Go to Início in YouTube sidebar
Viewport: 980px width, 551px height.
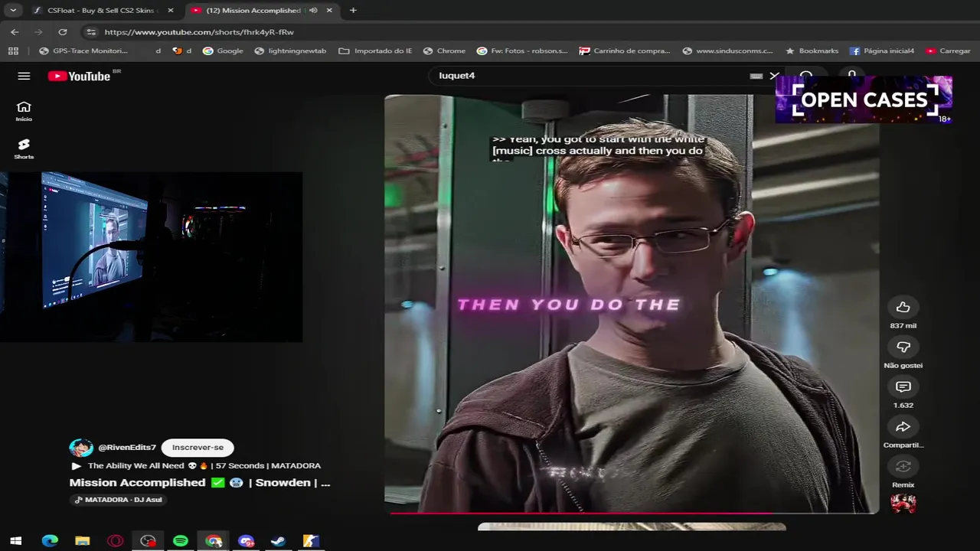(x=24, y=111)
